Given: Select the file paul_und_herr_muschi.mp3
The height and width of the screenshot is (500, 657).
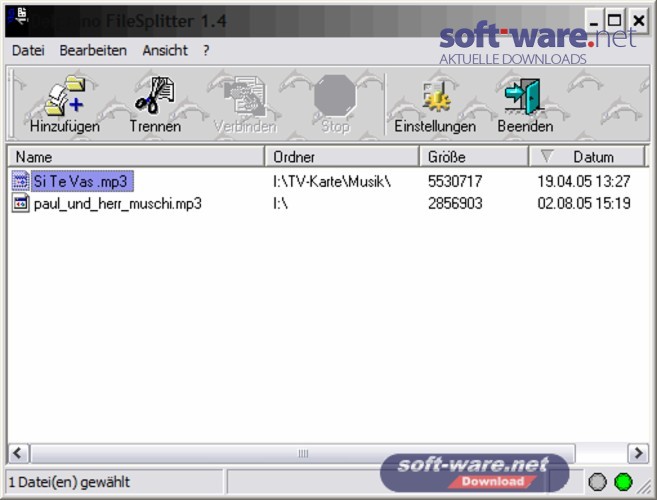Looking at the screenshot, I should (118, 204).
